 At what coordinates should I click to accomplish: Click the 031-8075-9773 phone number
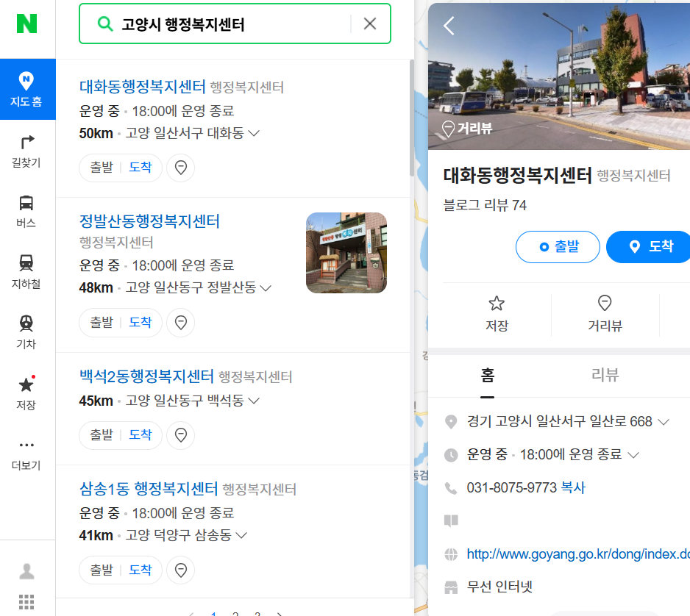click(512, 487)
